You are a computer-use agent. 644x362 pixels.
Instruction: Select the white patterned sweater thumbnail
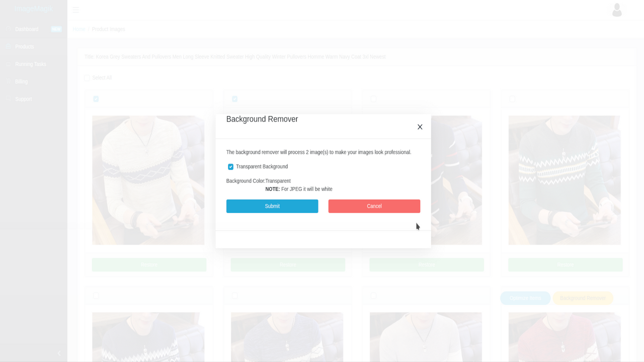click(148, 180)
